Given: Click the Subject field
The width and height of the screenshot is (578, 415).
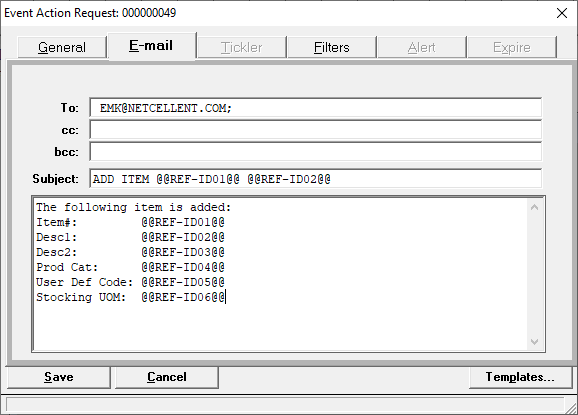Looking at the screenshot, I should click(x=316, y=179).
